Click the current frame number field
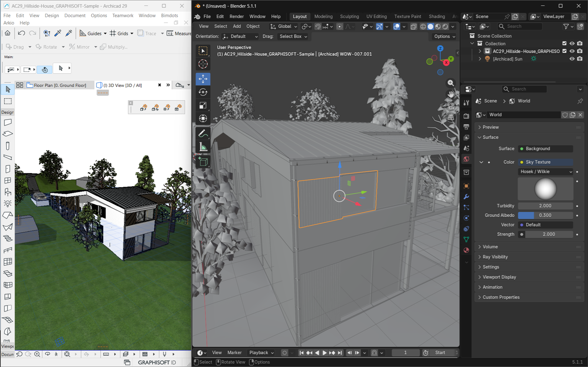Viewport: 588px width, 367px height. click(406, 353)
